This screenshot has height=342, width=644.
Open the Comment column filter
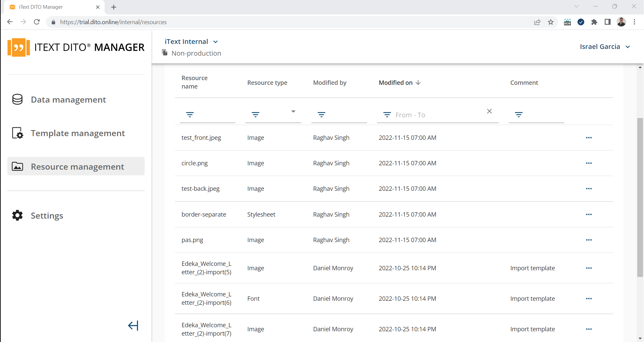[x=518, y=115]
